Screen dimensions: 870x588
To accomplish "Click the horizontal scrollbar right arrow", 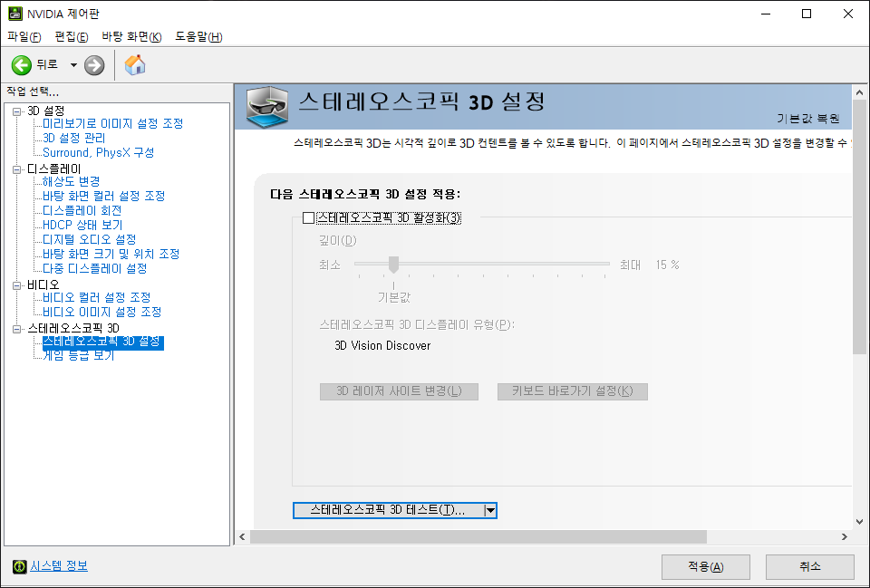I will pyautogui.click(x=845, y=536).
